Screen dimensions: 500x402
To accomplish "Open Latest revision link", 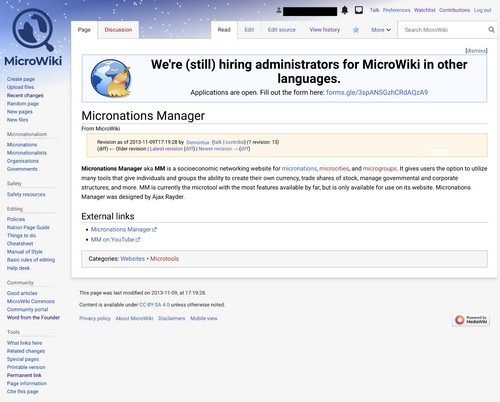I will pos(166,149).
